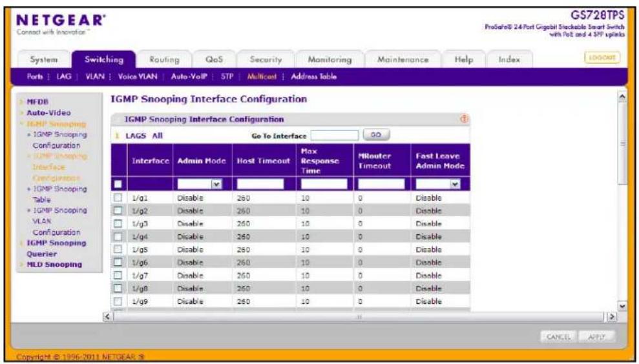Open the Fast Leave Admin Mode dropdown
The width and height of the screenshot is (639, 364).
click(x=437, y=184)
